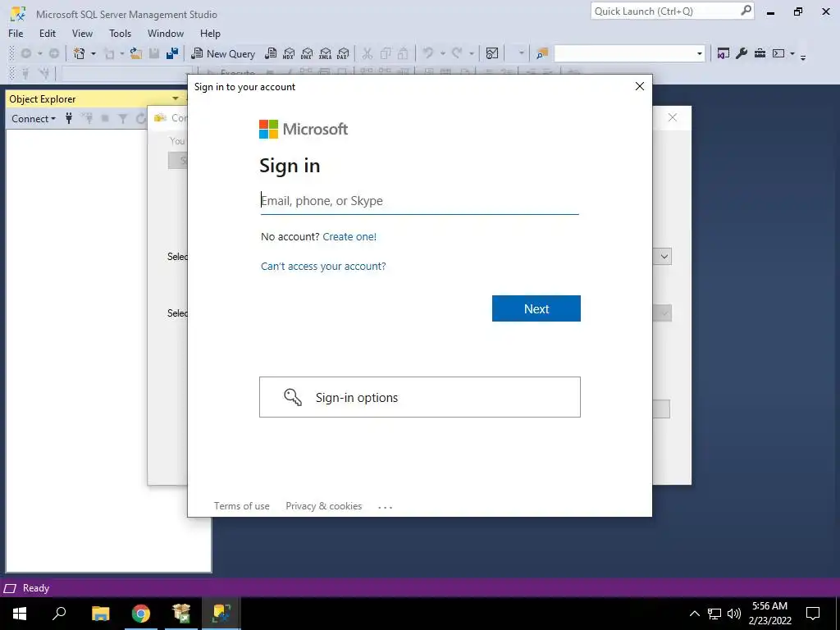Click the Paste icon in toolbar
The image size is (840, 630).
403,53
